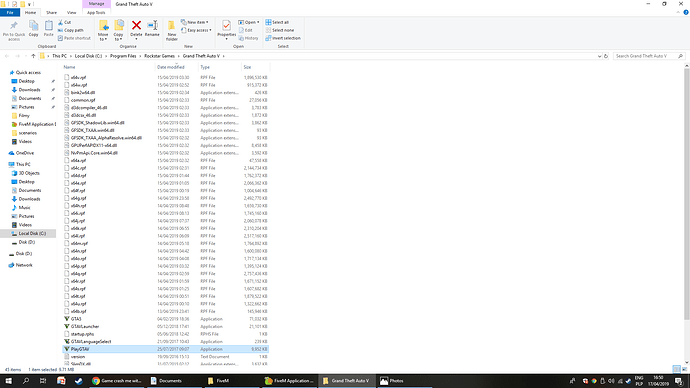690x388 pixels.
Task: Open Downloads under Quick access
Action: pos(29,90)
